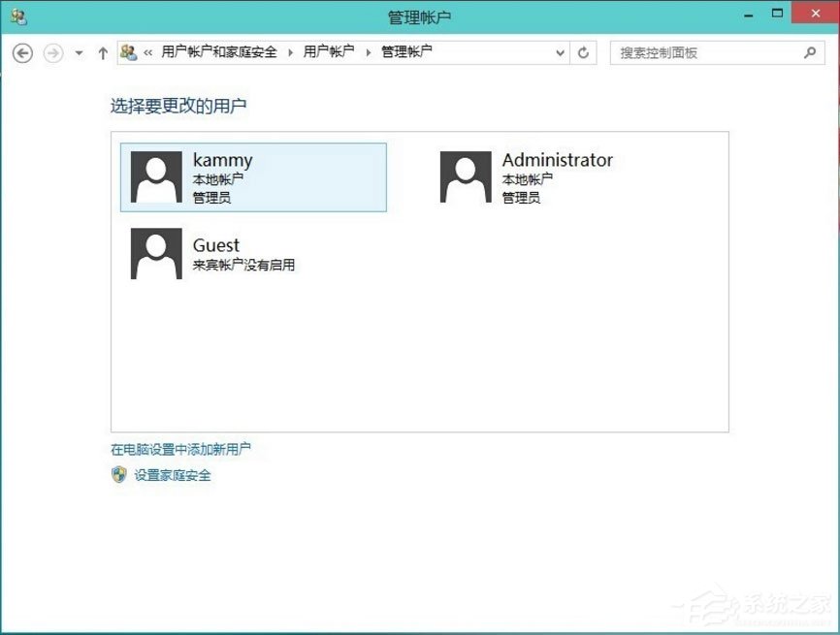Open the address bar dropdown arrow
Screen dimensions: 840x635
(559, 52)
